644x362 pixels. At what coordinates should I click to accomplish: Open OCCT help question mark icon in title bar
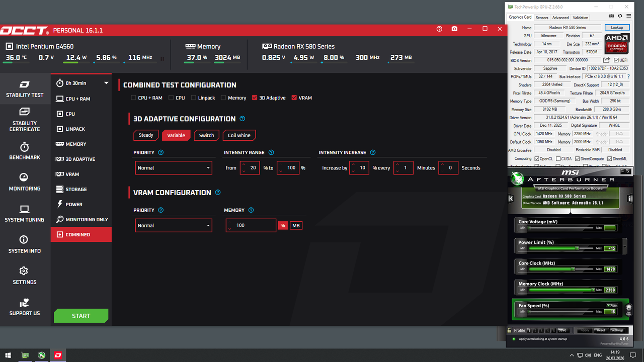(440, 29)
